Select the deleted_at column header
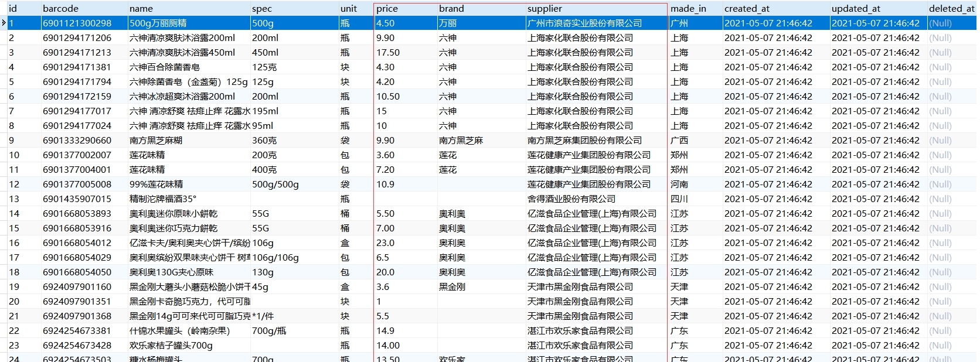 pos(952,8)
